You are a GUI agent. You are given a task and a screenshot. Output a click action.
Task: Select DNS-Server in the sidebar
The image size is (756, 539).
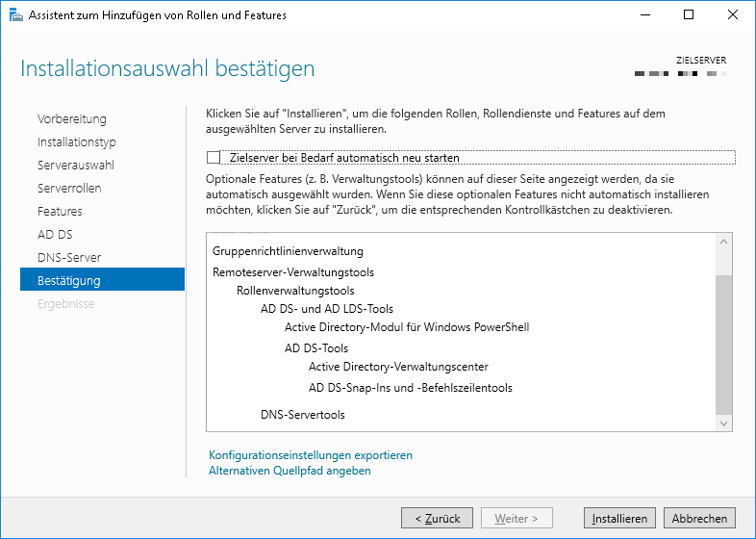click(69, 258)
